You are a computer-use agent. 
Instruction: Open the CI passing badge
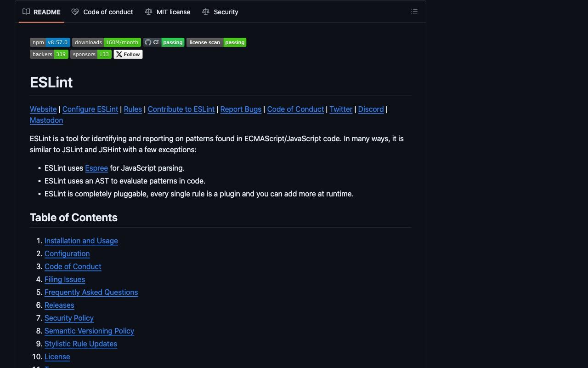point(164,42)
